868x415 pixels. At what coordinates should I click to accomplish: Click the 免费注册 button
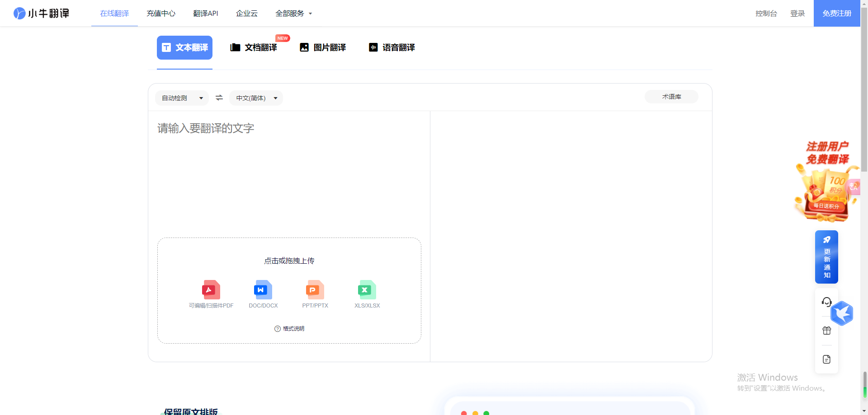point(837,13)
